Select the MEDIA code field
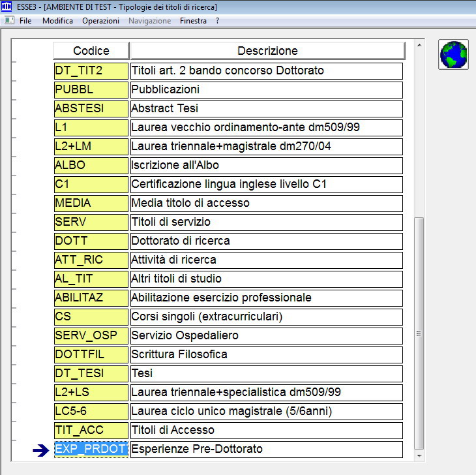Screen dimensions: 476x475 [x=91, y=204]
